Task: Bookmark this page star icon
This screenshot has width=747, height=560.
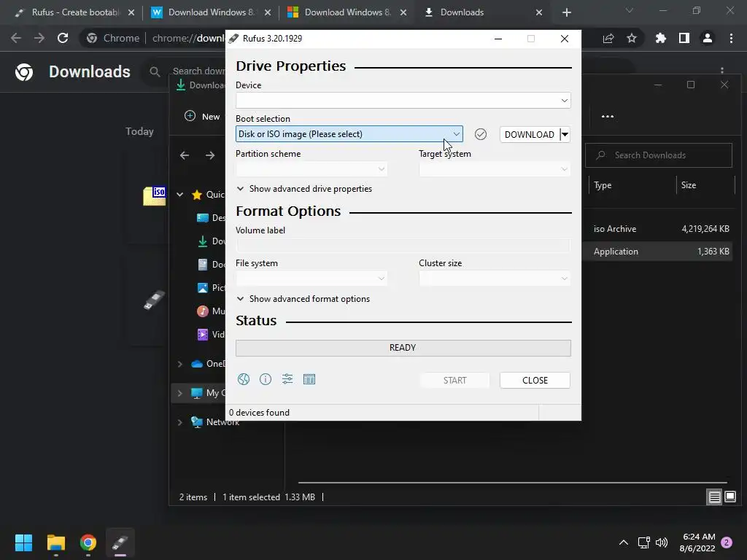Action: (632, 38)
